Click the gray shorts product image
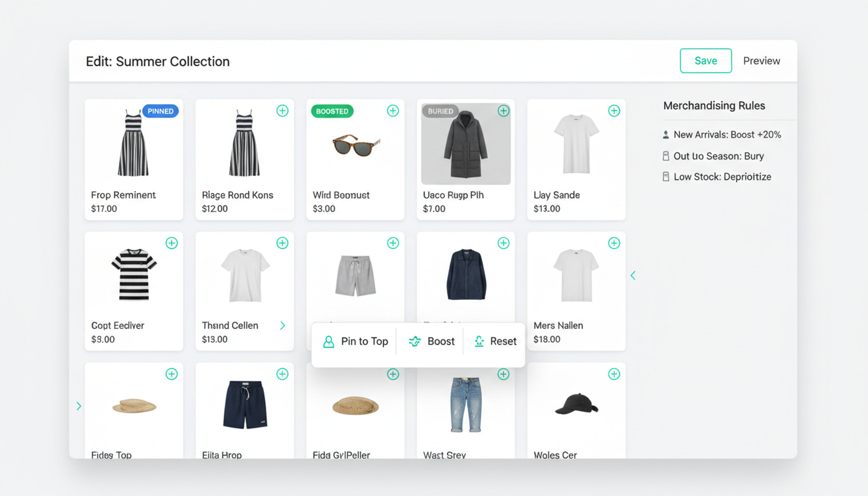The height and width of the screenshot is (496, 868). click(x=355, y=275)
